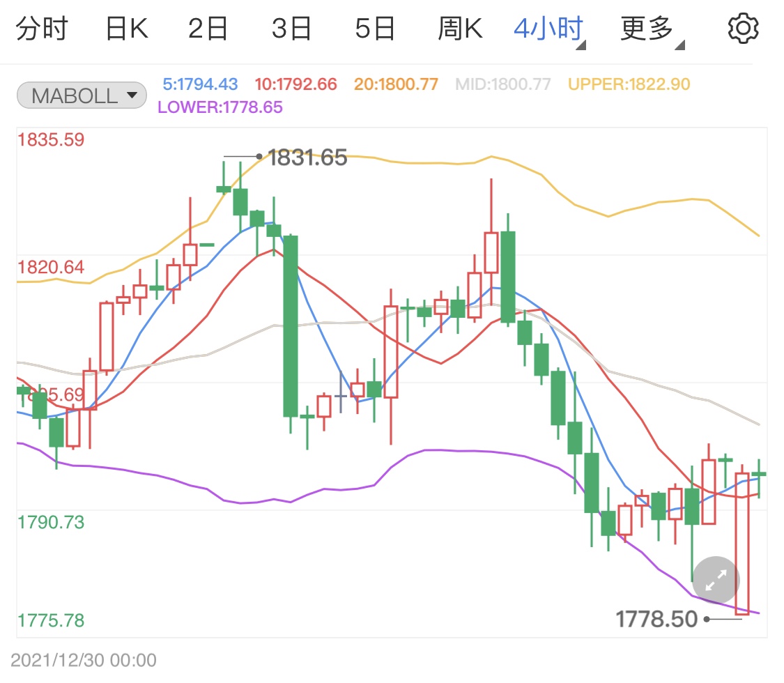Click the 10:1792.66 moving average value
Image resolution: width=784 pixels, height=683 pixels.
[x=296, y=84]
